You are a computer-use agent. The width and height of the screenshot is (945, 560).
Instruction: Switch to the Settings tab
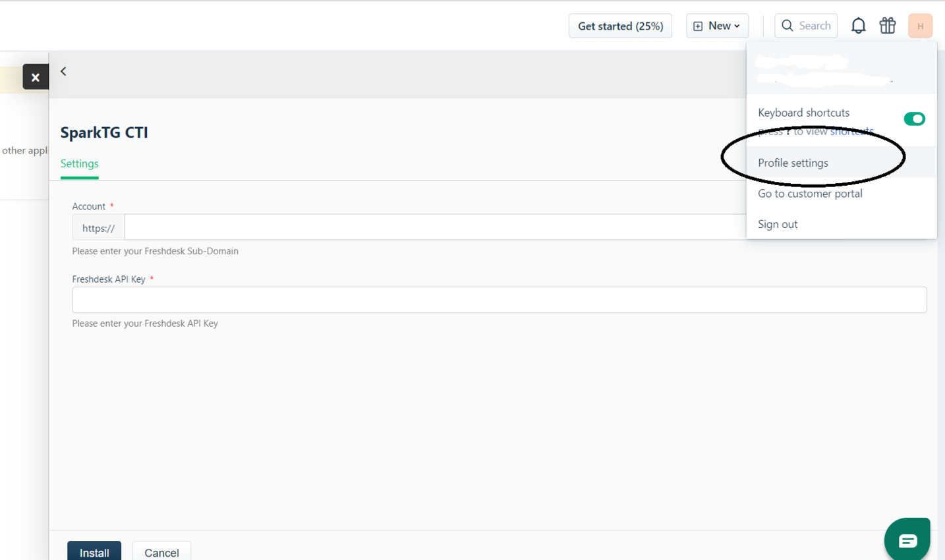[79, 163]
